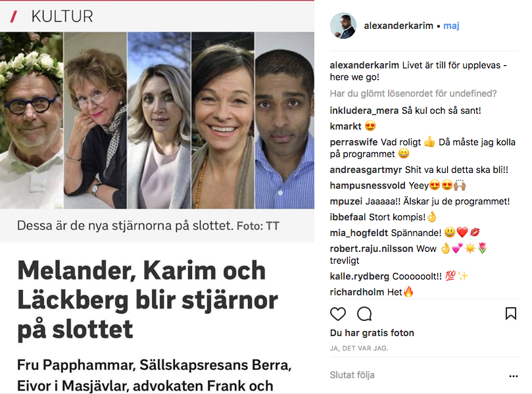Screen dimensions: 532x394
Task: Click the 'Du har gratis foton' likes text
Action: click(x=372, y=333)
